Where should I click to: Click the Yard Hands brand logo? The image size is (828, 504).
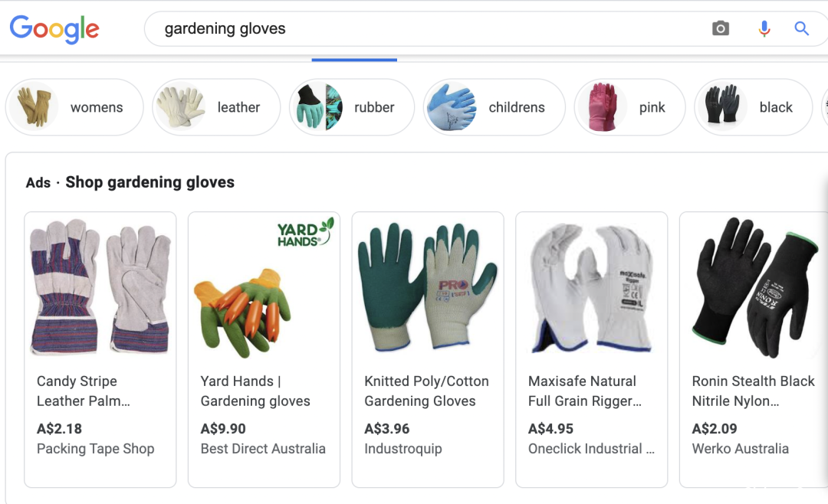[x=306, y=232]
